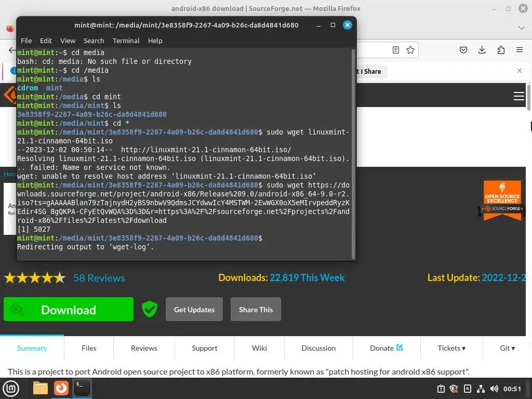This screenshot has width=532, height=399.
Task: Open clipboard tray icon
Action: pos(441,389)
